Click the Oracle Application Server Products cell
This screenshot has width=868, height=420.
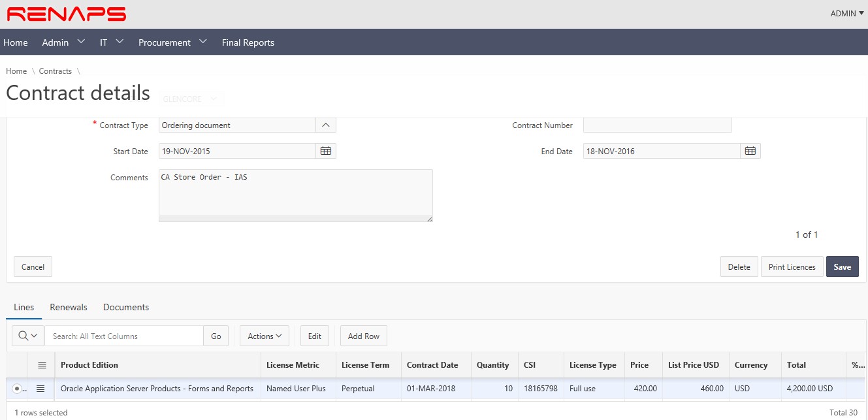coord(158,389)
